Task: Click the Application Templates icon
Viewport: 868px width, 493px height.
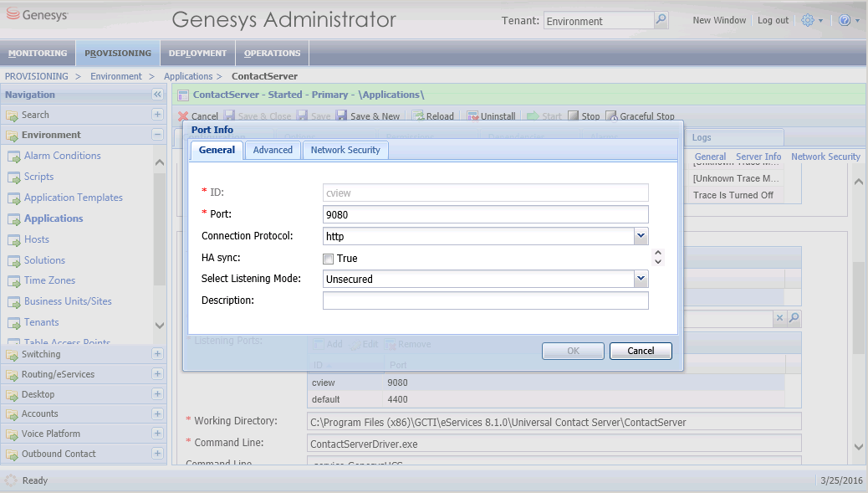Action: click(14, 198)
